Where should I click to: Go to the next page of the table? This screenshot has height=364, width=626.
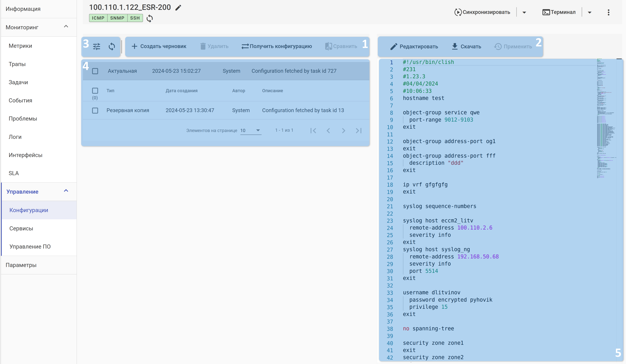(x=343, y=131)
